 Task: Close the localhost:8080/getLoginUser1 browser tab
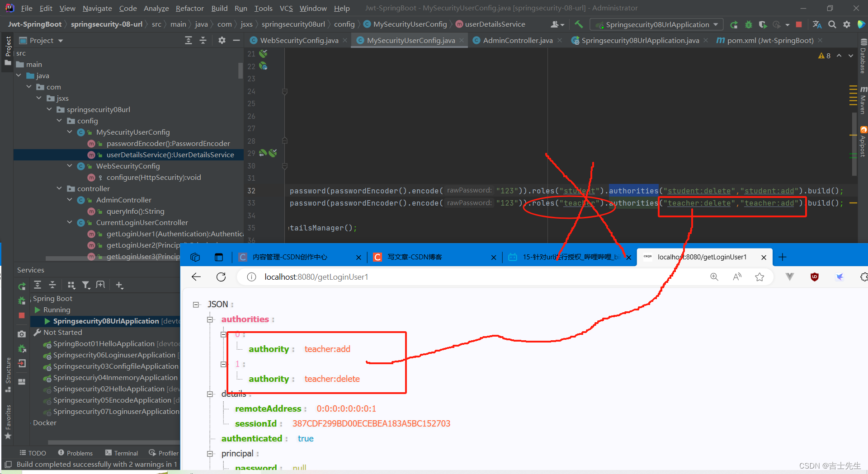(x=764, y=257)
